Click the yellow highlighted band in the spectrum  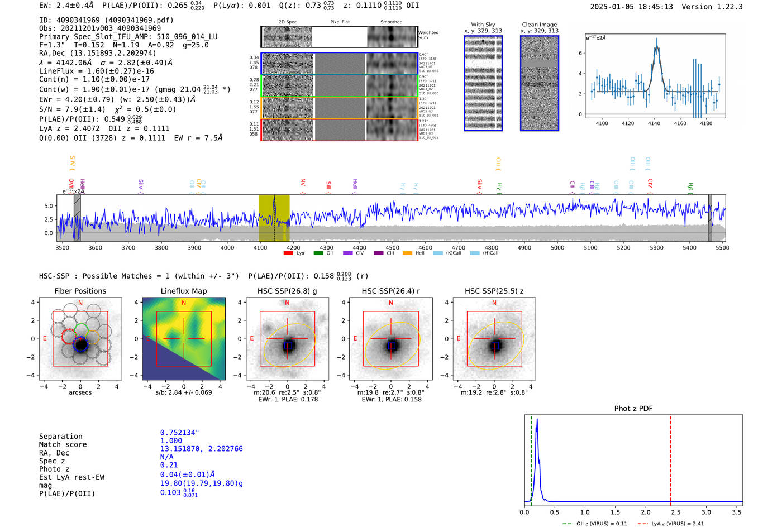tap(274, 218)
